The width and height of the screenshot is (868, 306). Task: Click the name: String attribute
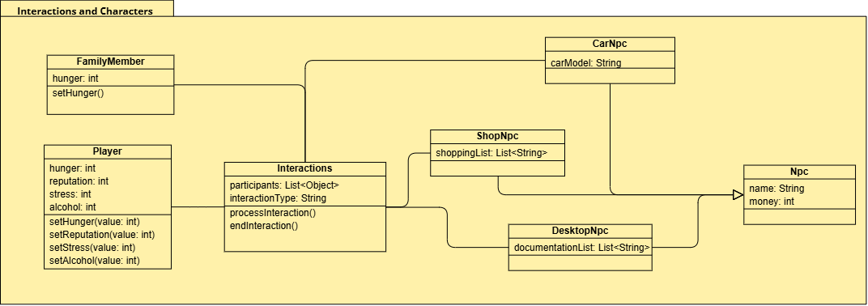point(777,189)
